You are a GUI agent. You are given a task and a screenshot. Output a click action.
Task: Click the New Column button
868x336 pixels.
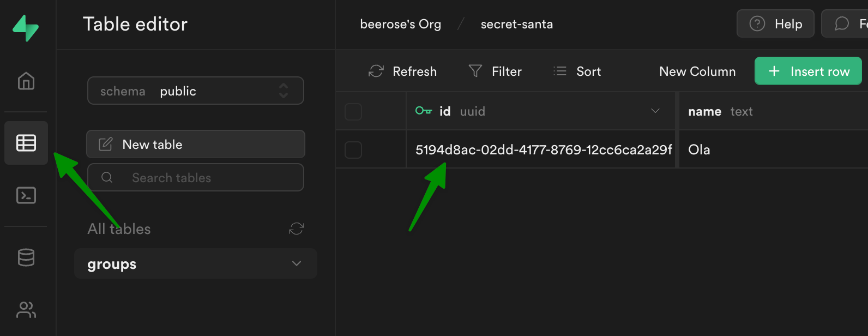pos(697,71)
